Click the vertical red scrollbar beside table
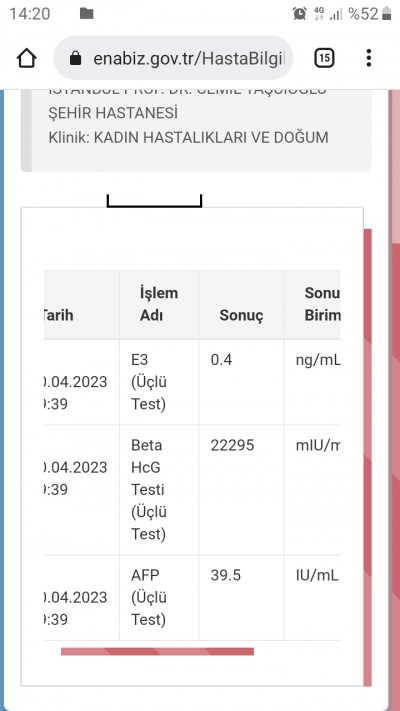 click(368, 458)
